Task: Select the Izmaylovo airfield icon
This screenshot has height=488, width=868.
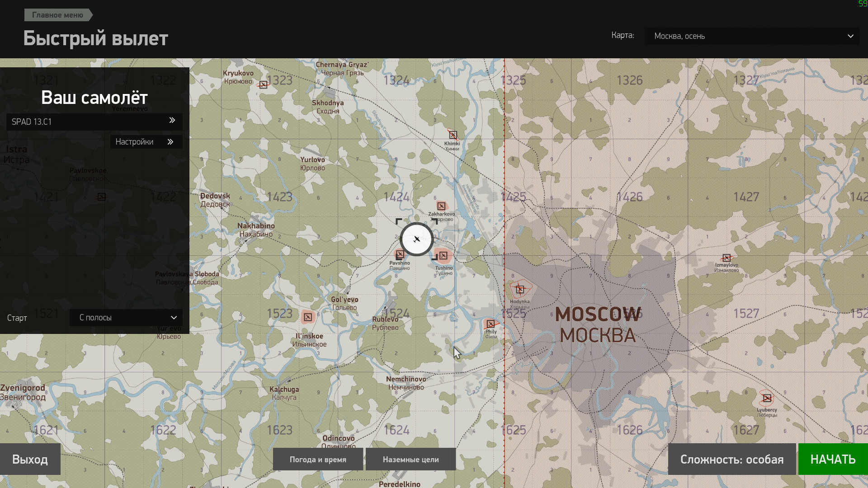Action: click(x=726, y=258)
